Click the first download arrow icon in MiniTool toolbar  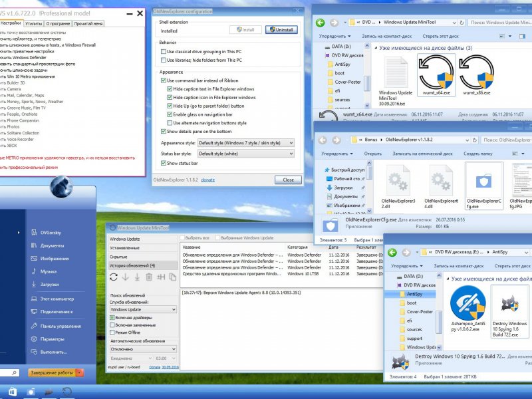(125, 277)
